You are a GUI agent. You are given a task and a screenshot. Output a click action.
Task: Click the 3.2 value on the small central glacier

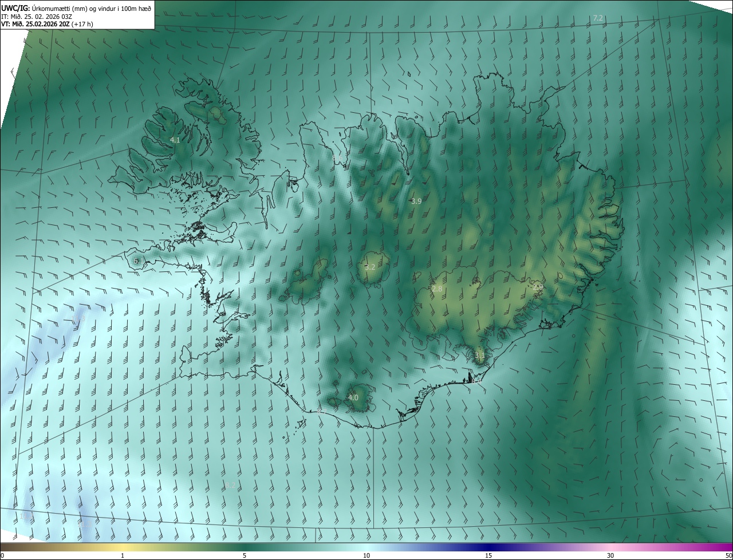[x=370, y=267]
